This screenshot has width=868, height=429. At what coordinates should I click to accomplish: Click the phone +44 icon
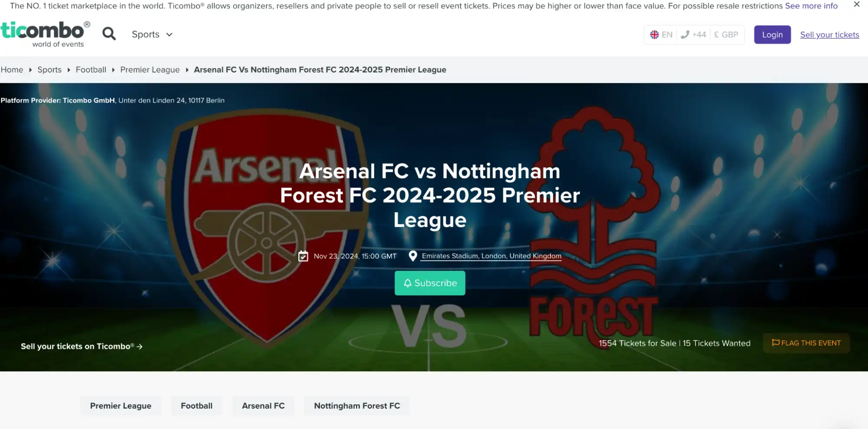tap(685, 34)
